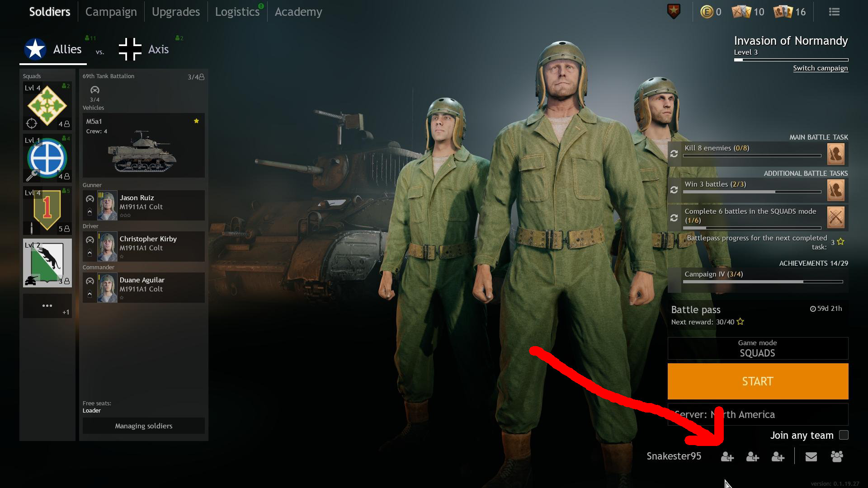Click the message icon near Snakester95
This screenshot has height=488, width=868.
point(811,457)
